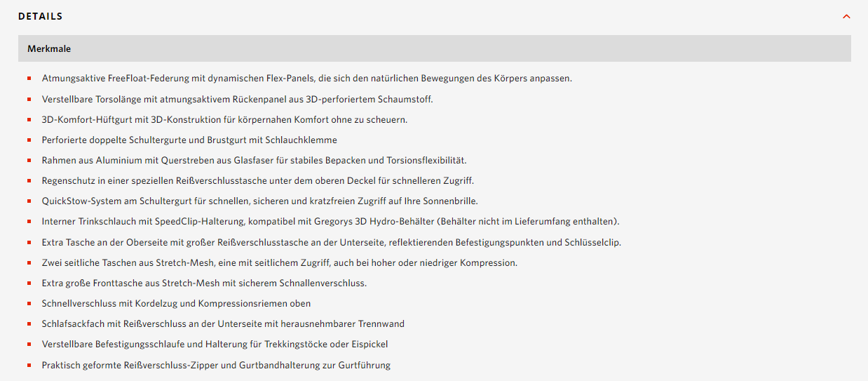Click the DETAILS section heading

coord(40,16)
